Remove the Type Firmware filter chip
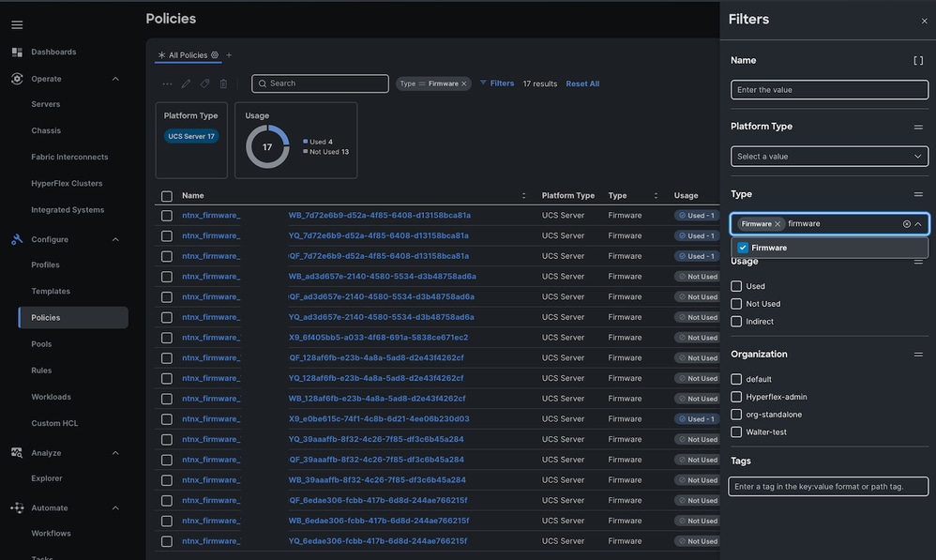936x560 pixels. click(x=464, y=83)
